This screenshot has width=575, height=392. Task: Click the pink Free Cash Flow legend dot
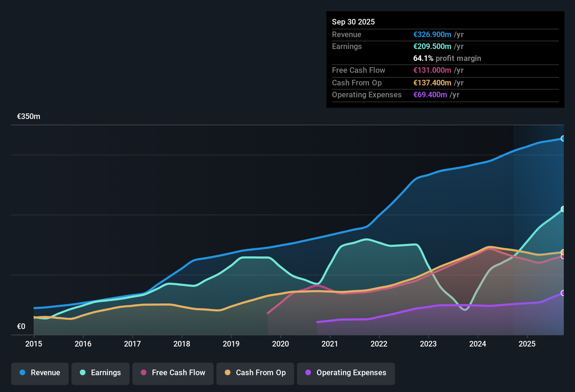click(143, 373)
